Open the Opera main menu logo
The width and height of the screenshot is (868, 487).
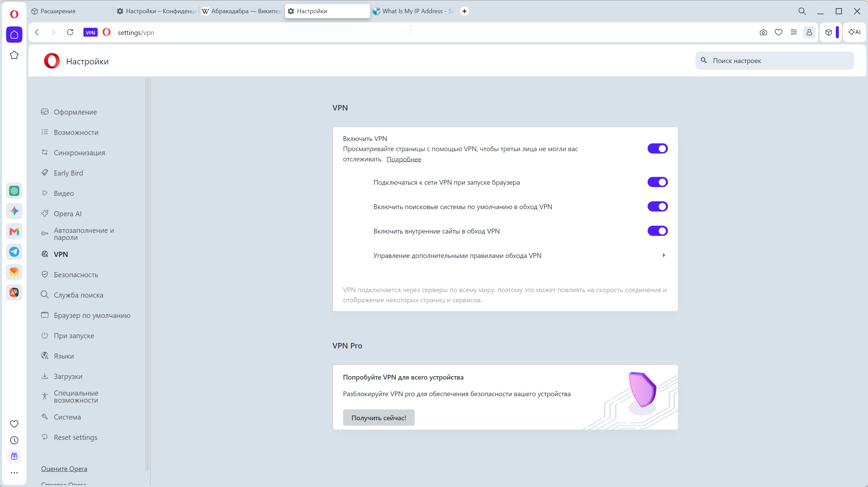[14, 14]
